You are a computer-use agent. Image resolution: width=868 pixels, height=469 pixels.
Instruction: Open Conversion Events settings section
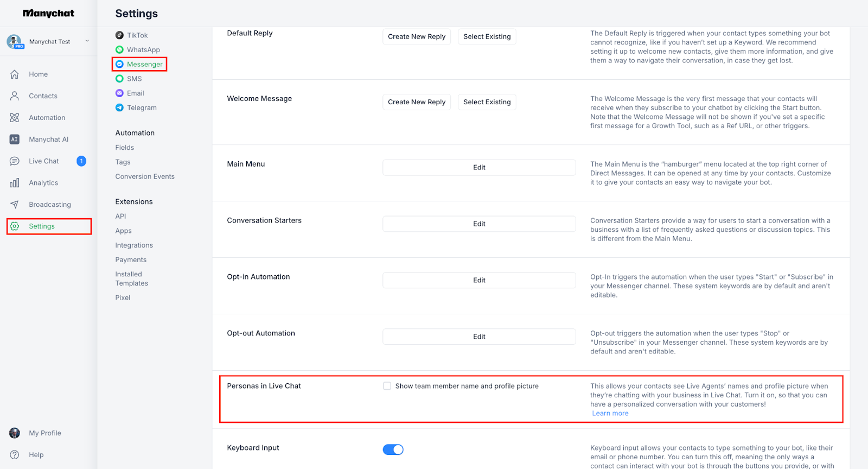145,176
